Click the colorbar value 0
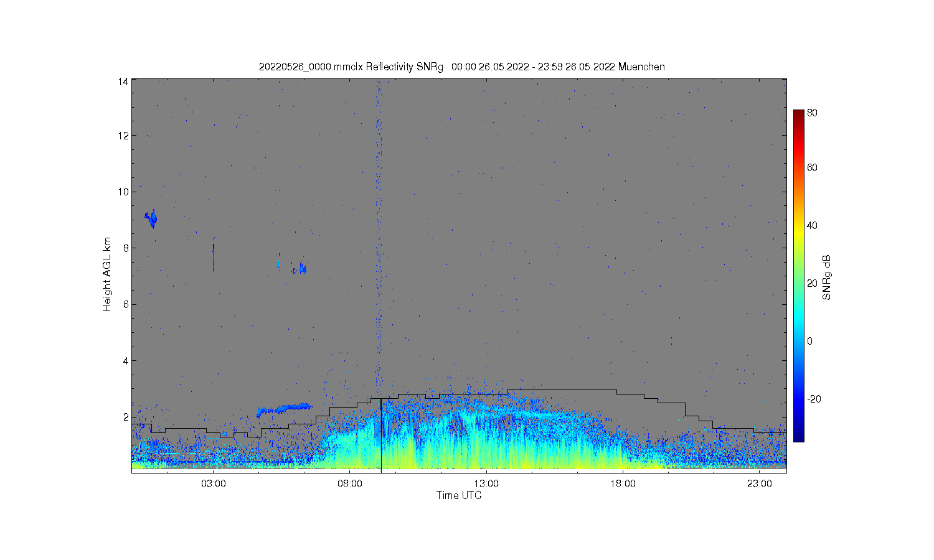Image resolution: width=934 pixels, height=560 pixels. [810, 341]
